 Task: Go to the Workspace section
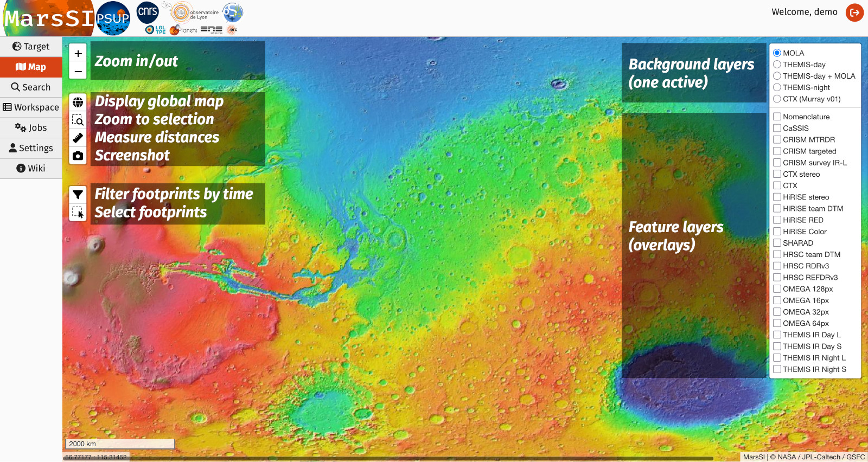pyautogui.click(x=31, y=107)
